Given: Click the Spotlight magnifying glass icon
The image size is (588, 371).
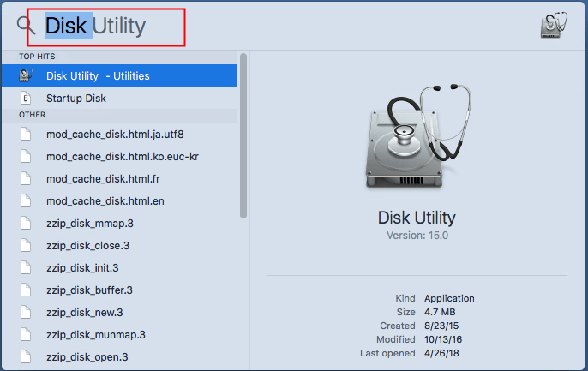Looking at the screenshot, I should click(26, 26).
